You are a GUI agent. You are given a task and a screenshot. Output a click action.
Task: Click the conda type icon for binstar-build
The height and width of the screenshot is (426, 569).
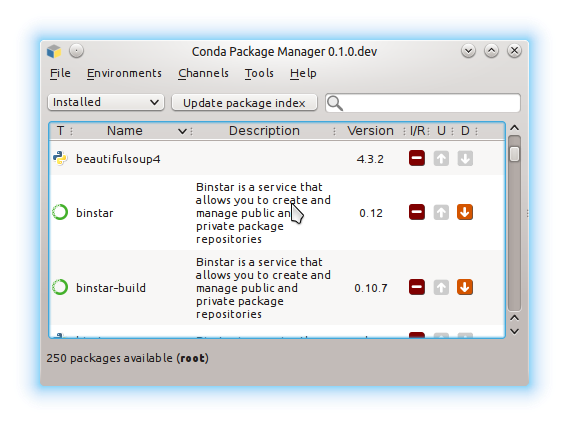tap(60, 287)
